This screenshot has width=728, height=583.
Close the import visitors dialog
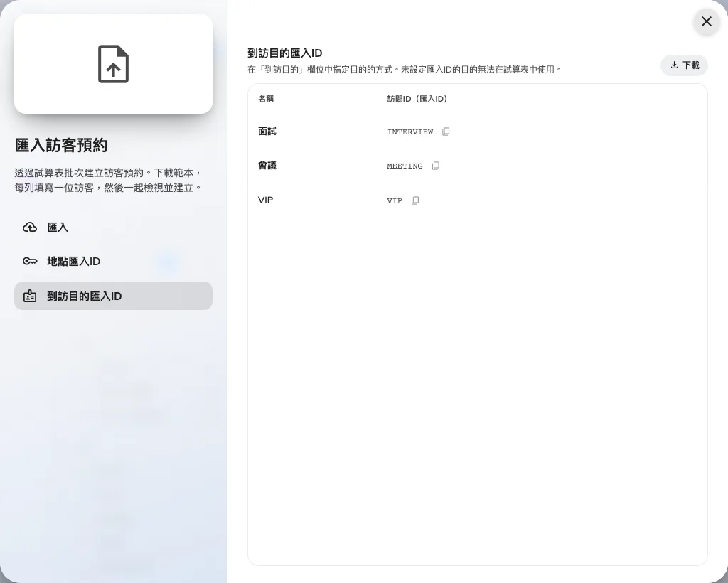point(706,21)
